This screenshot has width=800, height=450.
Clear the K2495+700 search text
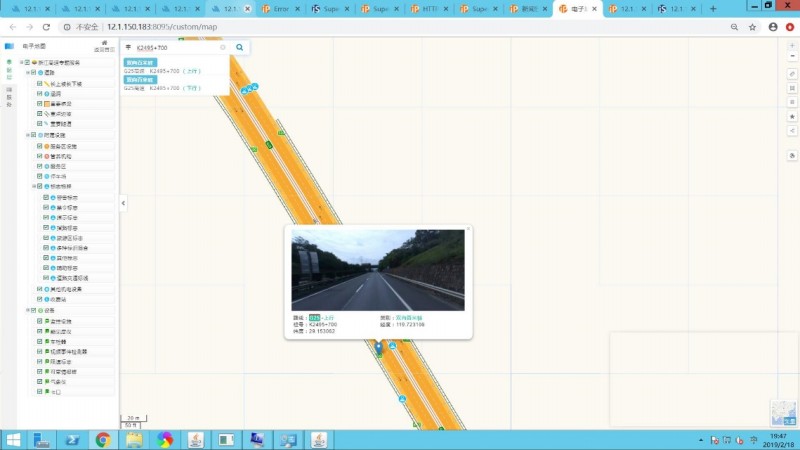(223, 47)
